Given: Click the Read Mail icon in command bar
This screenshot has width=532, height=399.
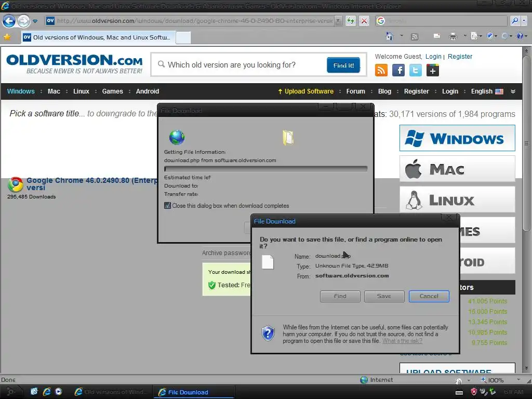Looking at the screenshot, I should pos(436,36).
